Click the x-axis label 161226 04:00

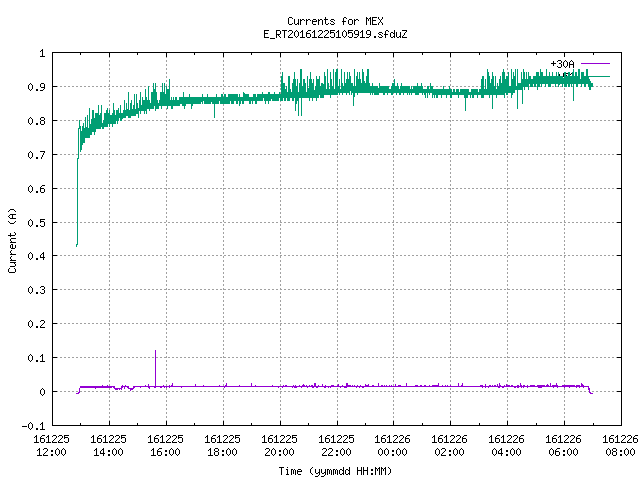point(507,446)
